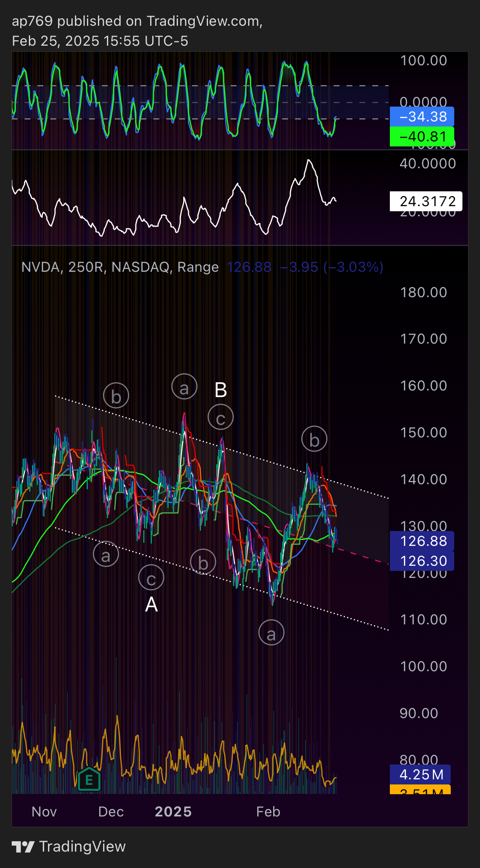Click the 126.30 price tag on axis

(x=422, y=561)
